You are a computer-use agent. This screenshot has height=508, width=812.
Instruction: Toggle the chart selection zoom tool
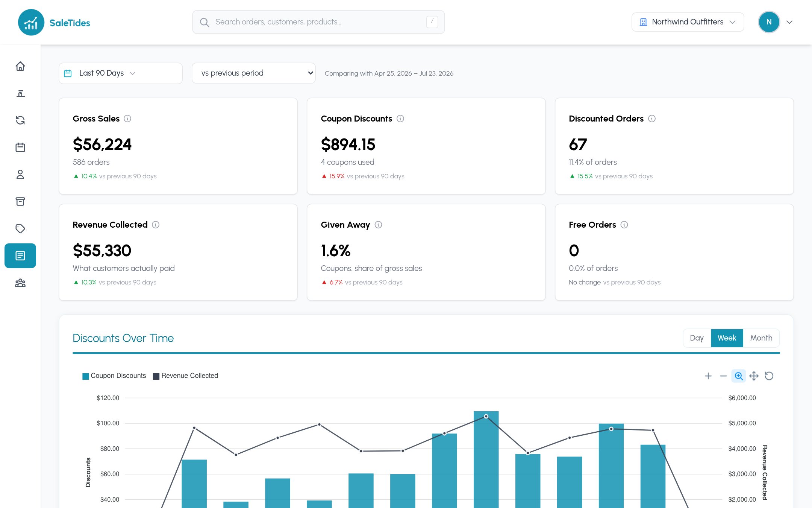click(x=739, y=376)
